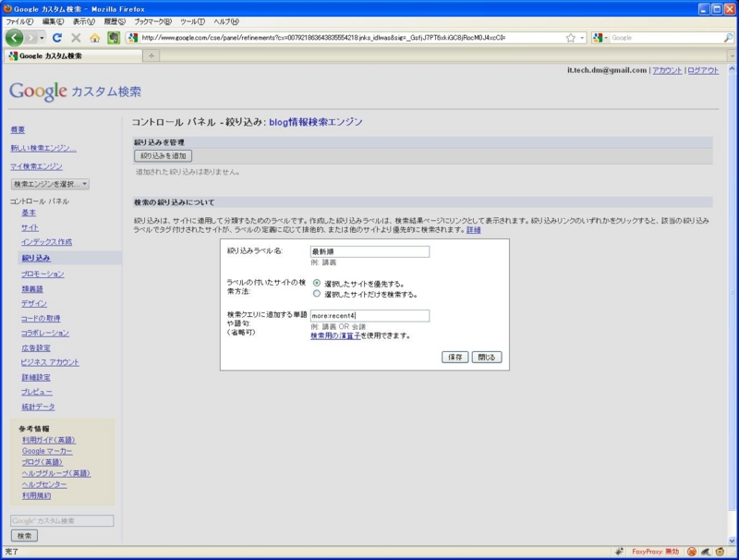739x560 pixels.
Task: Open the 編集 menu
Action: pos(53,21)
